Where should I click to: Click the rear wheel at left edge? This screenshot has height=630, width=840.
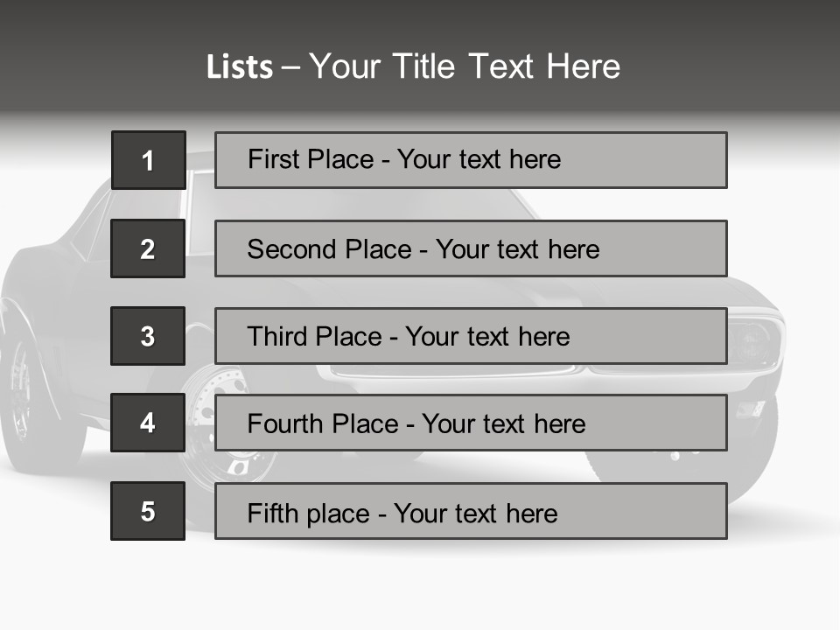22,394
